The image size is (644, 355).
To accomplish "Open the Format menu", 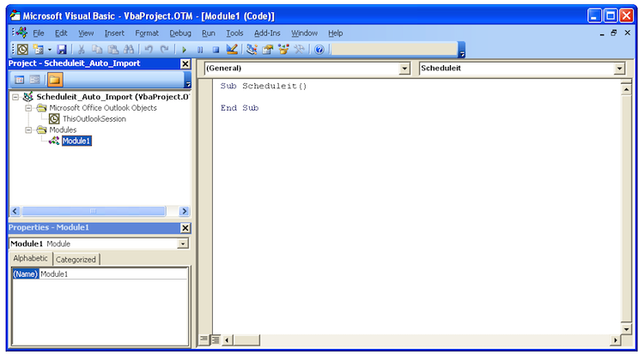I will pos(147,33).
